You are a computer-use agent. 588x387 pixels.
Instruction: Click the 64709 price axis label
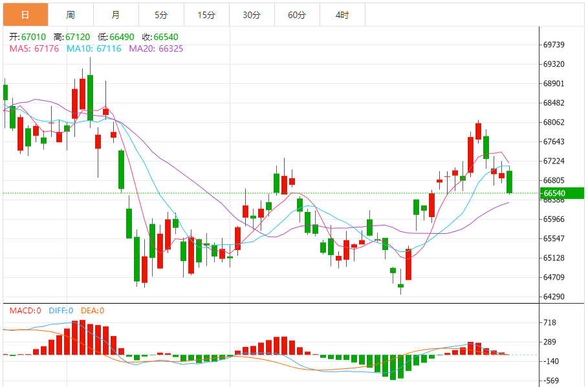(554, 278)
